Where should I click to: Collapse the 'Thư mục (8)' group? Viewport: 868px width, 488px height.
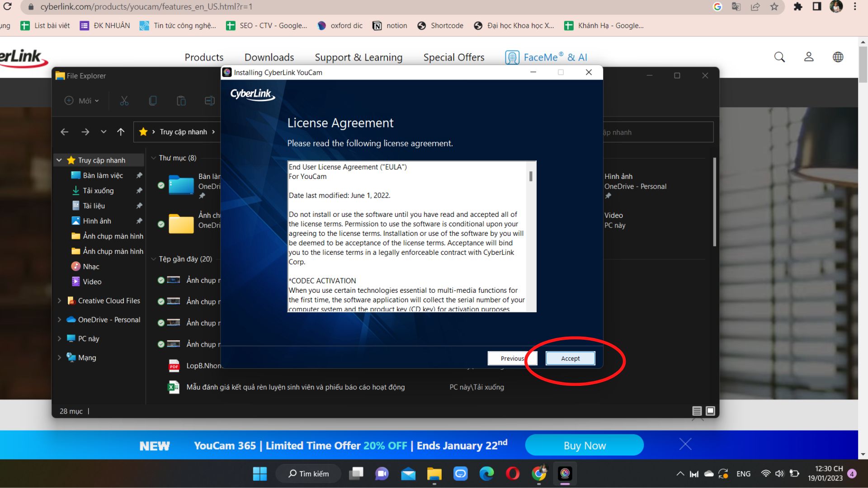[153, 158]
